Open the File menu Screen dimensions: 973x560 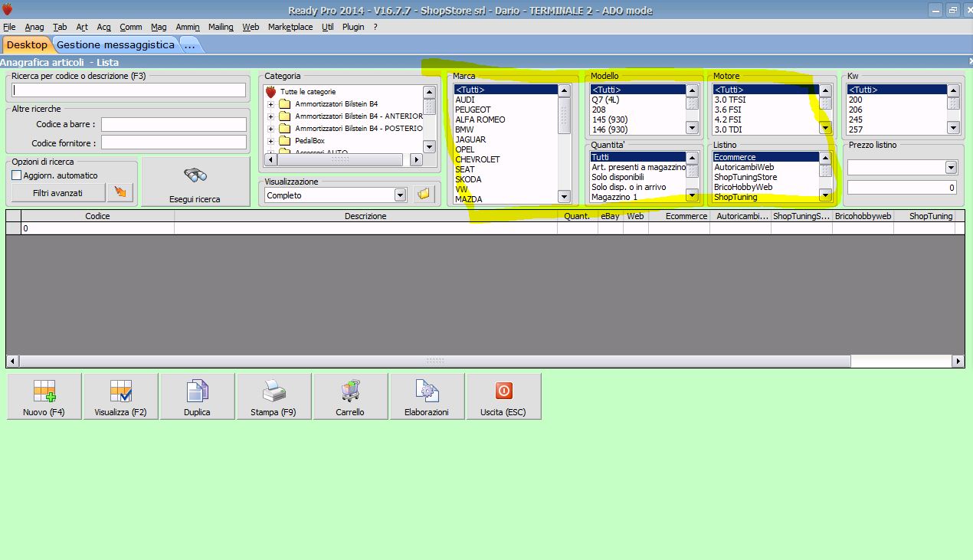[x=9, y=27]
